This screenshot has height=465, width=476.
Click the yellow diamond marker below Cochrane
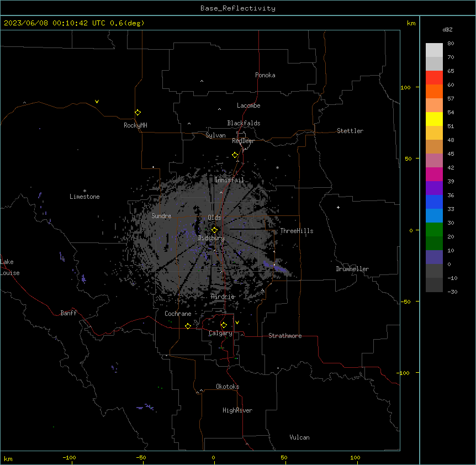coord(188,326)
